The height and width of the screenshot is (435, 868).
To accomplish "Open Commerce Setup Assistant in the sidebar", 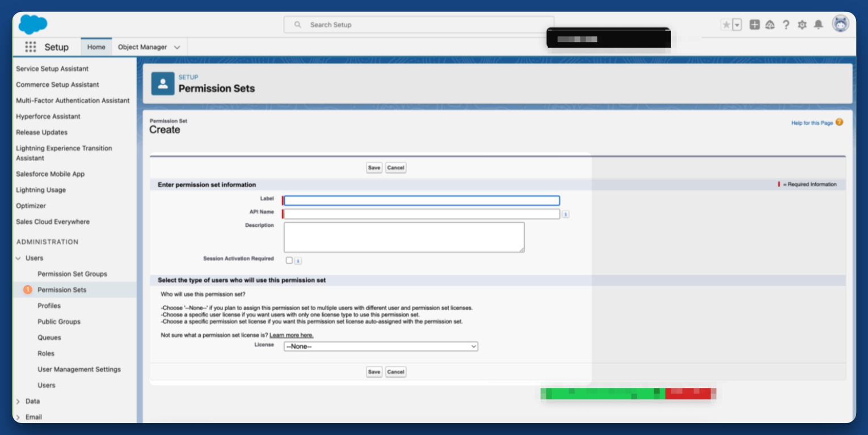I will click(57, 85).
